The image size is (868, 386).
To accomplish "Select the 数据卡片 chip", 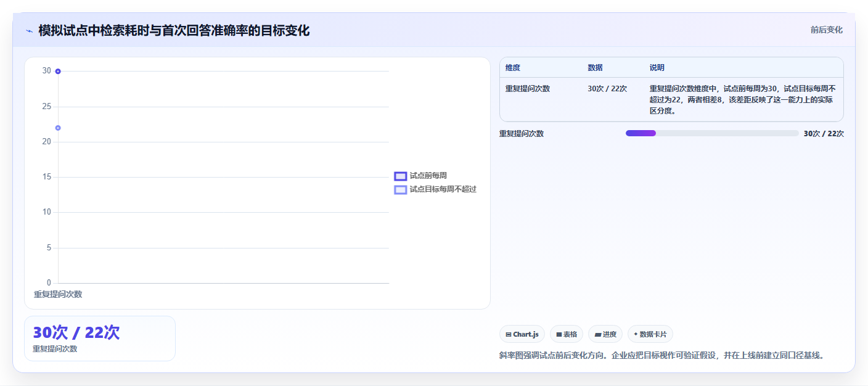I will coord(650,334).
